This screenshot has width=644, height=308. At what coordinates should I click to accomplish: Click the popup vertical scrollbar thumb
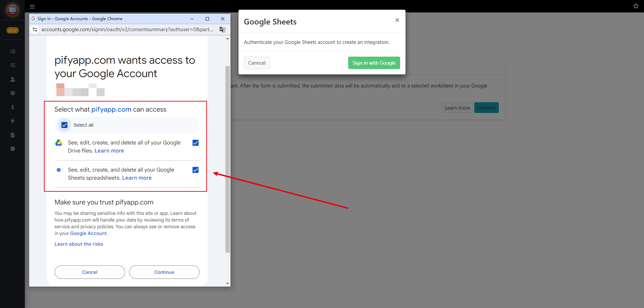[x=228, y=159]
